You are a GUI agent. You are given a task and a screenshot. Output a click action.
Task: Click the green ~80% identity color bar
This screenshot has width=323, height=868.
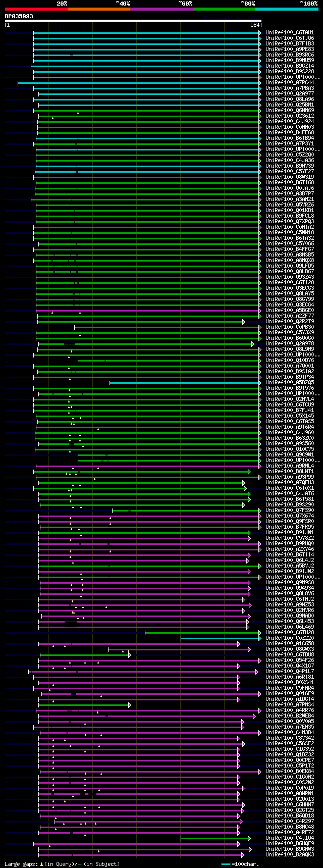coord(224,9)
